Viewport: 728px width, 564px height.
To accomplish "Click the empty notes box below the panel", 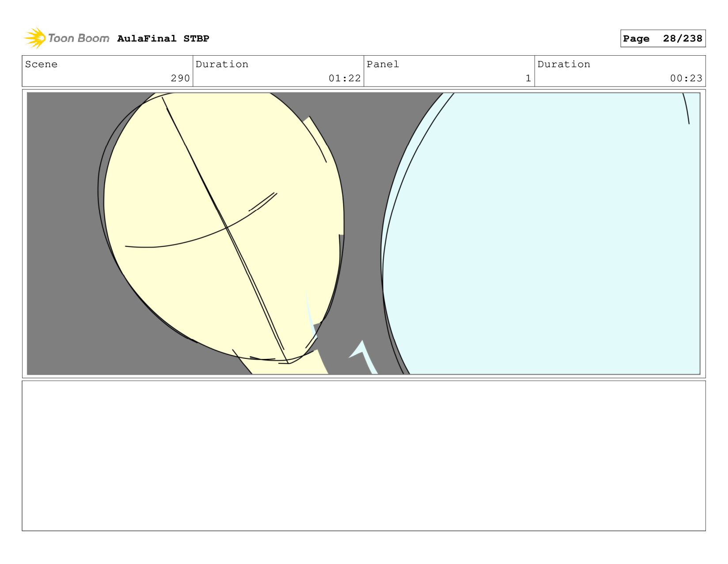I will pyautogui.click(x=364, y=456).
